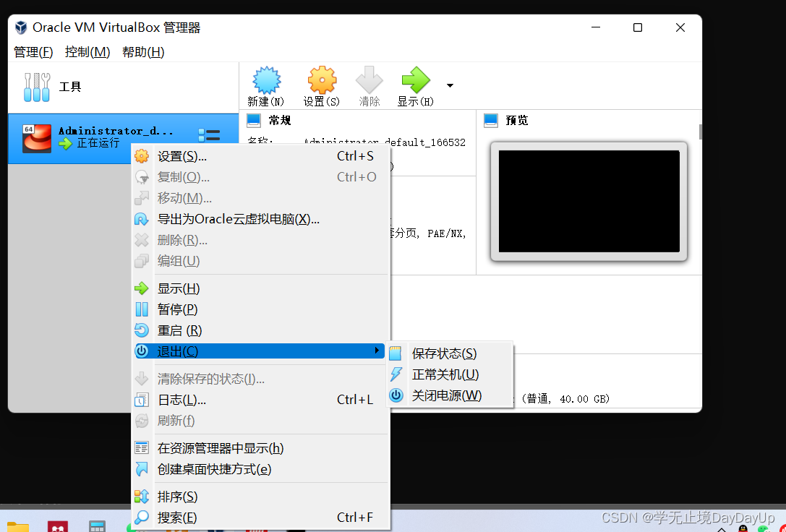The width and height of the screenshot is (786, 532).
Task: Click the Administrator_default_166532 name text
Action: [x=385, y=142]
